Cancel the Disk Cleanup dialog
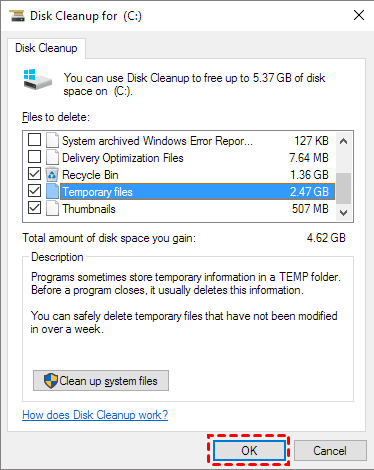 [x=330, y=451]
